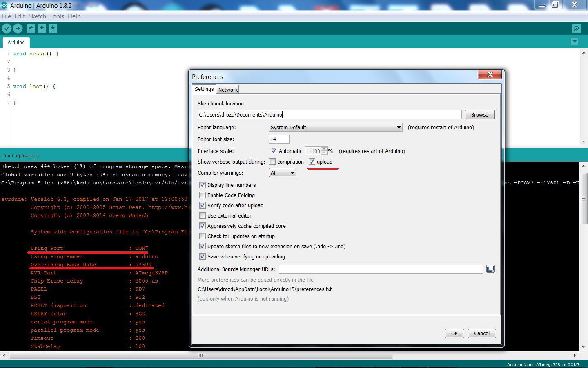This screenshot has width=588, height=368.
Task: Disable verbose output during upload
Action: coord(312,162)
